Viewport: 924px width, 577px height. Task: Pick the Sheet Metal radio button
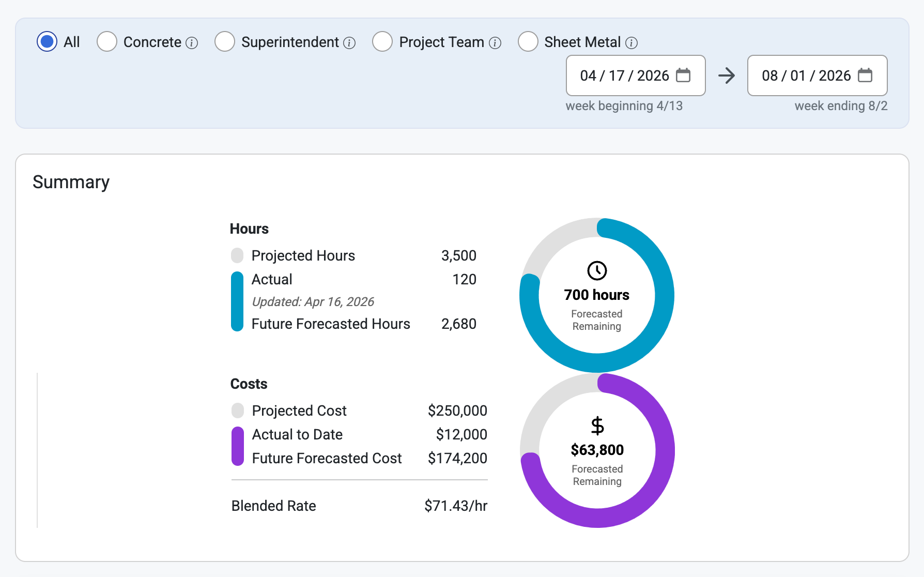tap(528, 41)
